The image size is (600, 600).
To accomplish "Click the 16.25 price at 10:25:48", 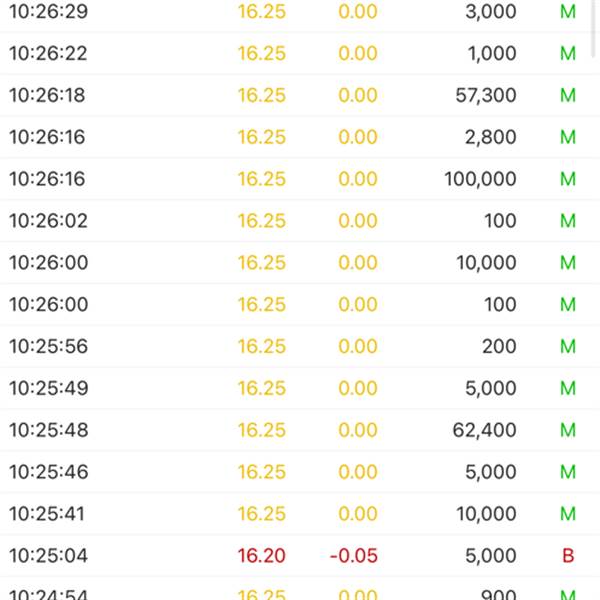I will pos(261,431).
